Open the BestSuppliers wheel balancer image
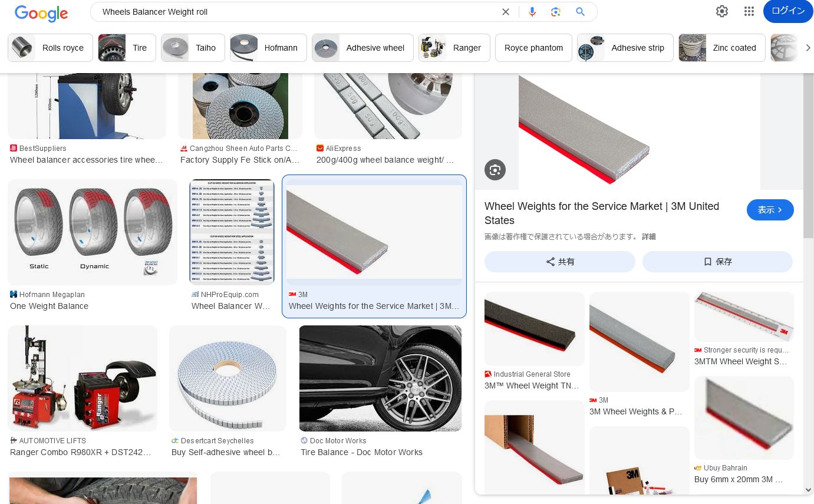Image resolution: width=814 pixels, height=504 pixels. 87,106
